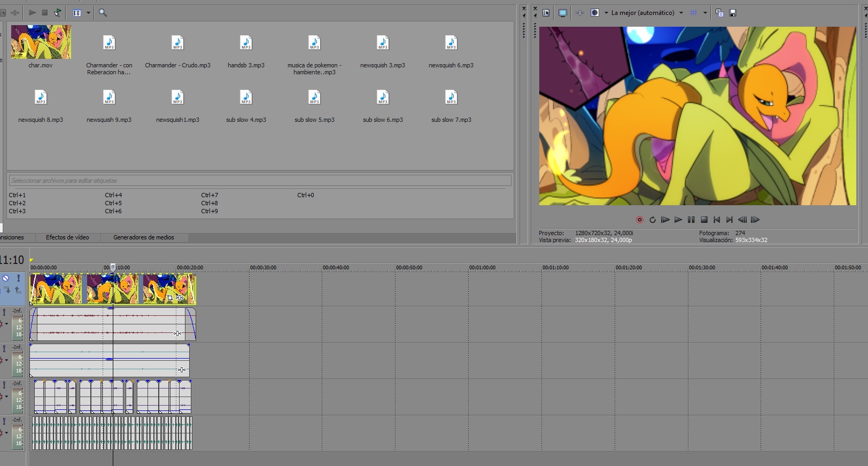868x466 pixels.
Task: Click the video preview image
Action: [x=697, y=116]
